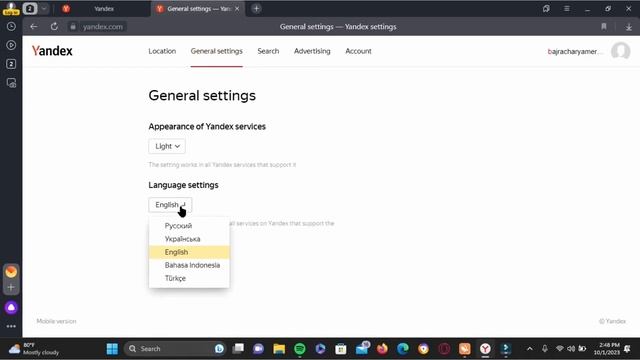Screen dimensions: 640x360
Task: Close the General settings tab
Action: 237,9
